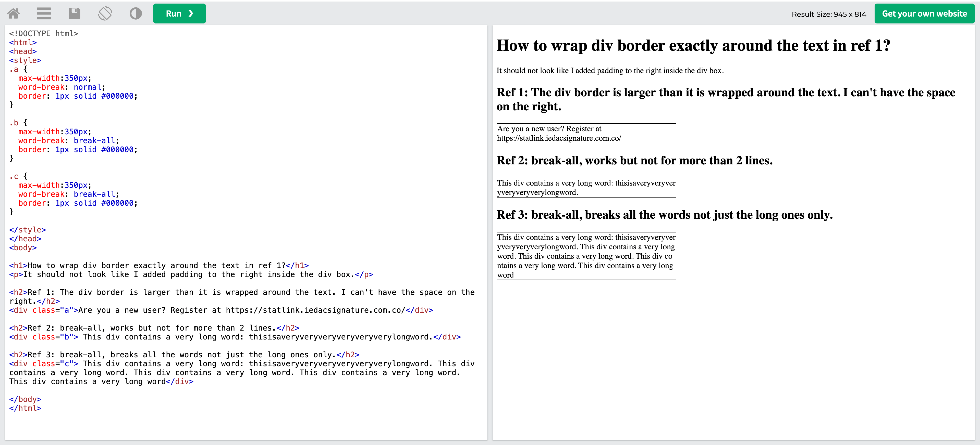Click the change orientation rotate icon
Image resolution: width=980 pixels, height=445 pixels.
pyautogui.click(x=105, y=14)
